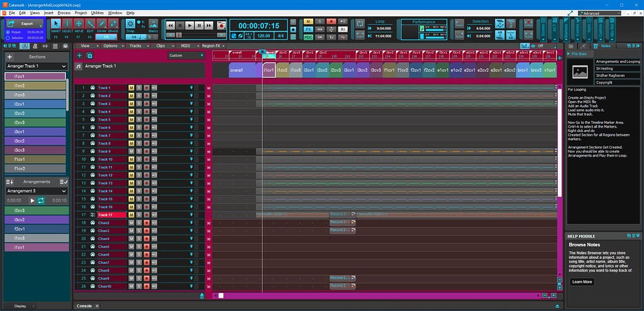Click the add track folder icon

pyautogui.click(x=89, y=55)
